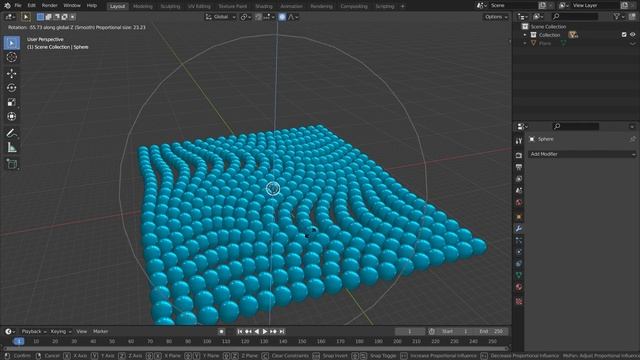Hide Collection with eye icon in outliner
The height and width of the screenshot is (360, 640).
(633, 35)
